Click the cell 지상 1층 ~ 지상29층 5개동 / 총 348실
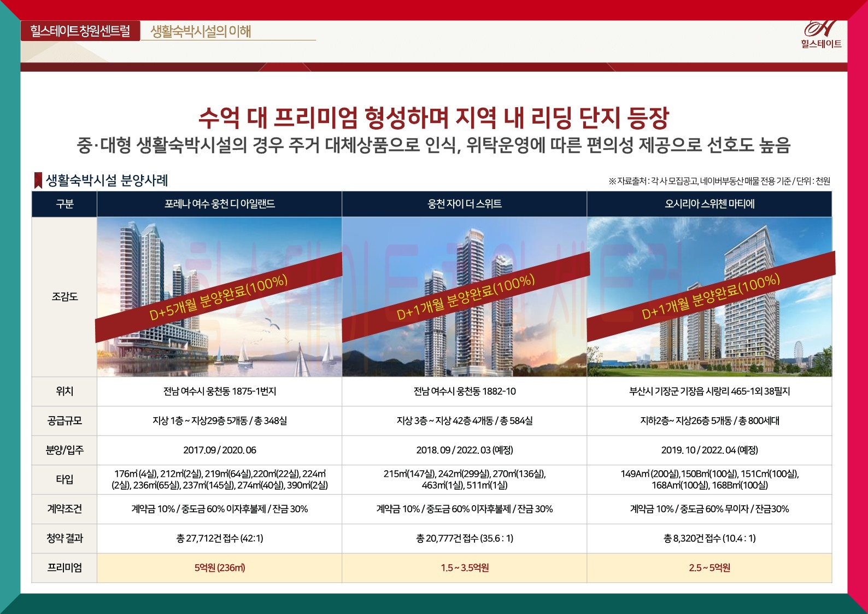 pos(219,421)
